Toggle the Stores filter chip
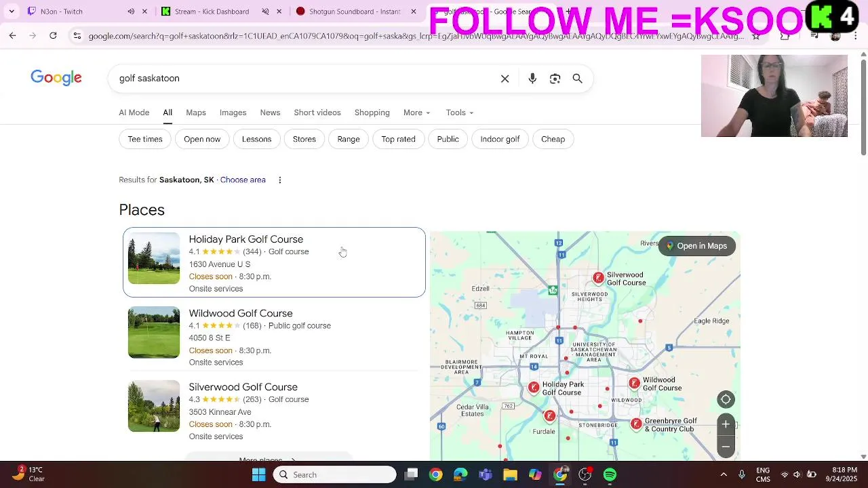Image resolution: width=868 pixels, height=488 pixels. (x=304, y=139)
